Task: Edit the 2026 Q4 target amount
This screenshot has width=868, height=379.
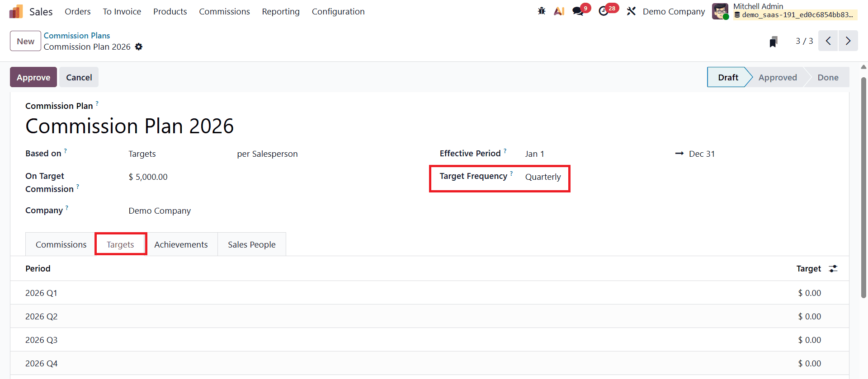Action: (809, 364)
